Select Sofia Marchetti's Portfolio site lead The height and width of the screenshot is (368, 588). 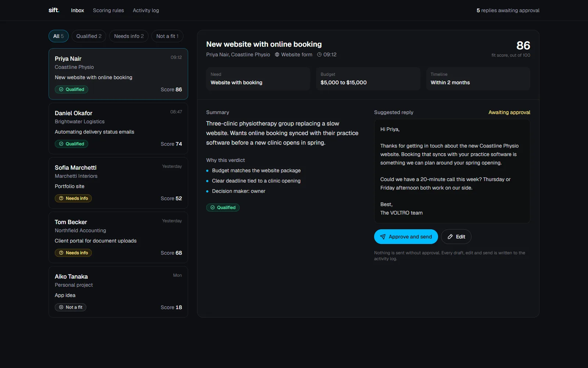point(118,183)
